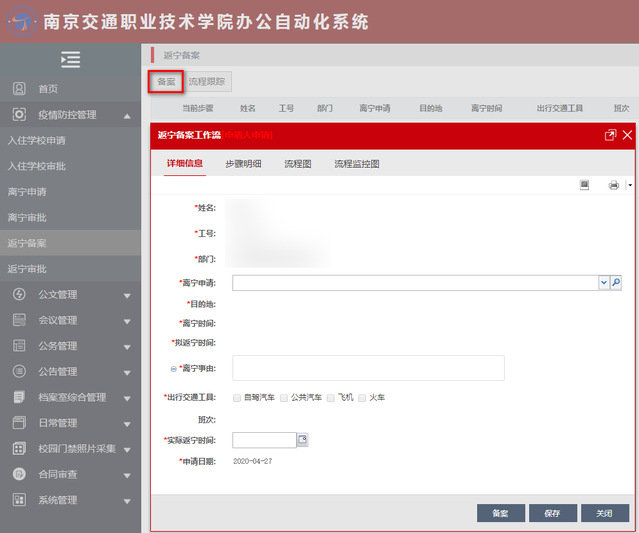The height and width of the screenshot is (533, 639).
Task: Open the calendar picker for 实际返宁时间
Action: point(303,440)
